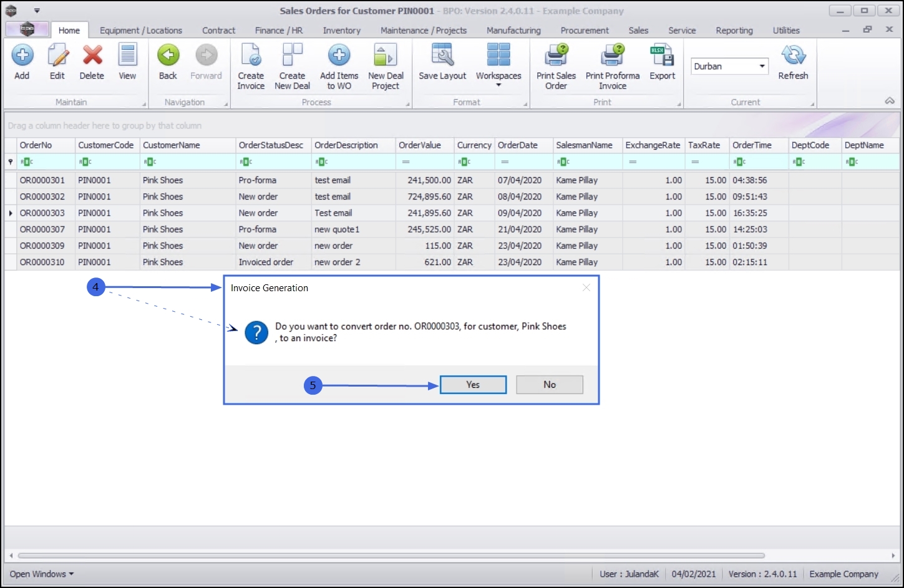Sort by the OrderDate column header
The image size is (904, 588).
click(524, 145)
